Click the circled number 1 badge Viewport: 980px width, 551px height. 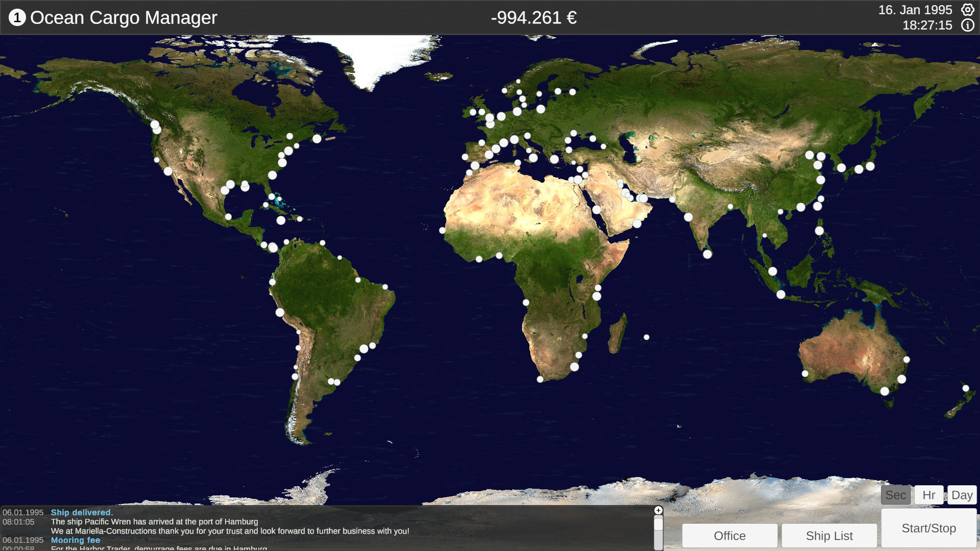[x=17, y=18]
